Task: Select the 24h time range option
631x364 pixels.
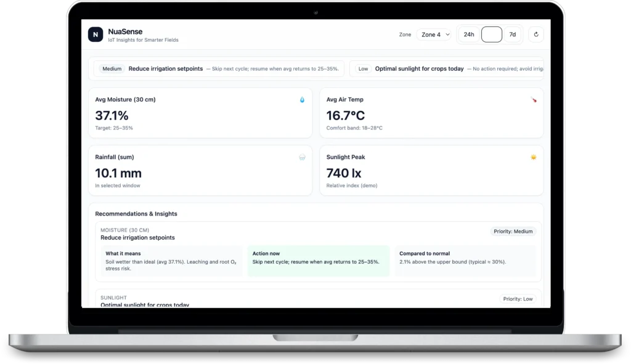Action: click(x=469, y=34)
